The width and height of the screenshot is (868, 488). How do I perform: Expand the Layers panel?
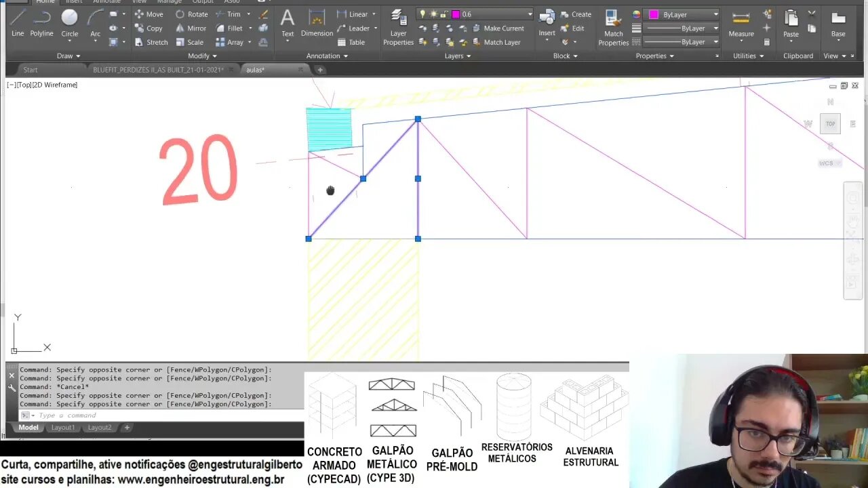click(x=458, y=56)
